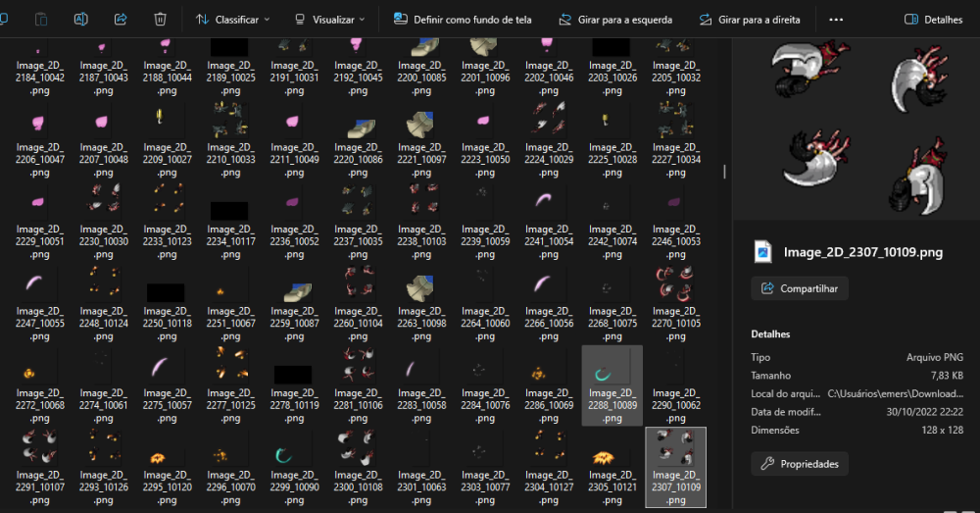Select file Image_2D_2305_10121.png
Image resolution: width=980 pixels, height=513 pixels.
point(612,467)
